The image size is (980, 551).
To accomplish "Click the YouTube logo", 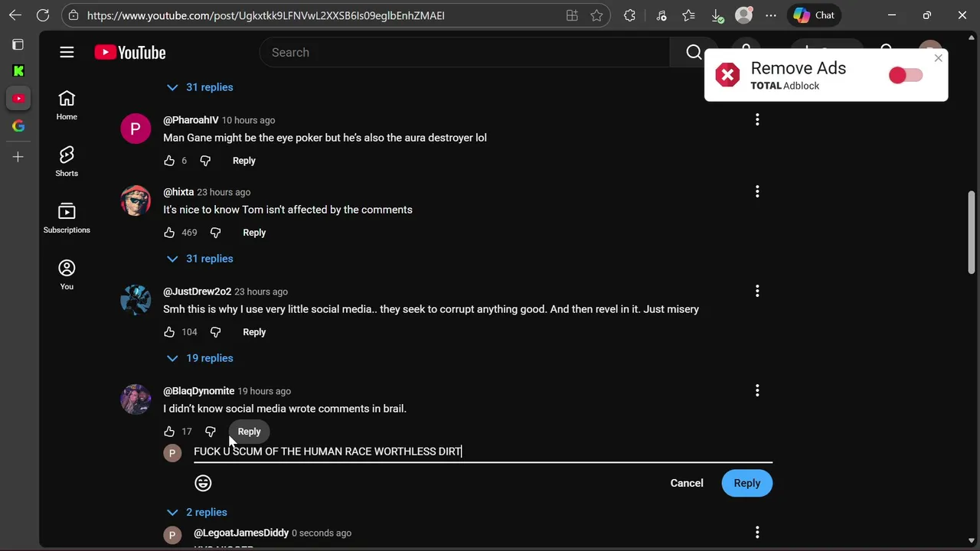I will [130, 52].
